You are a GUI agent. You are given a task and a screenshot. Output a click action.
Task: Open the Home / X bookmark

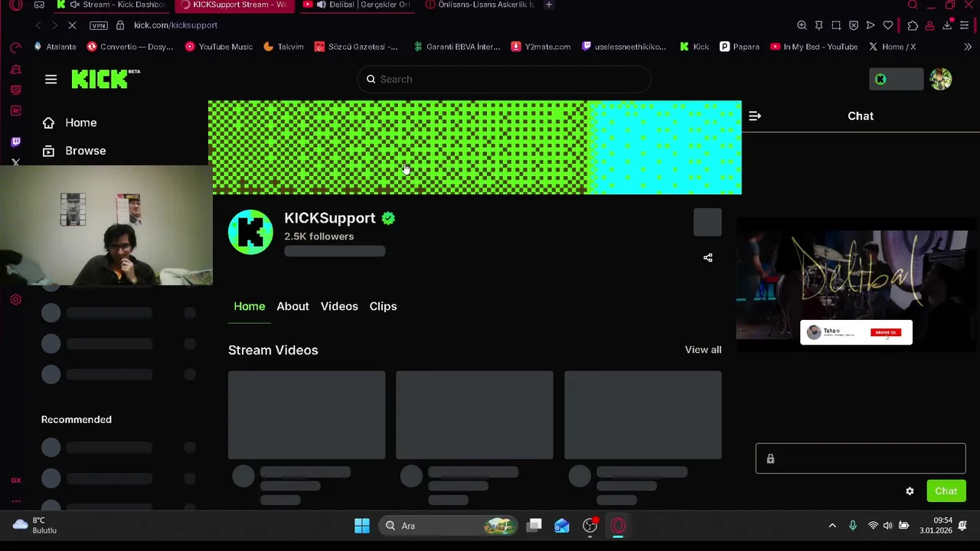(892, 47)
